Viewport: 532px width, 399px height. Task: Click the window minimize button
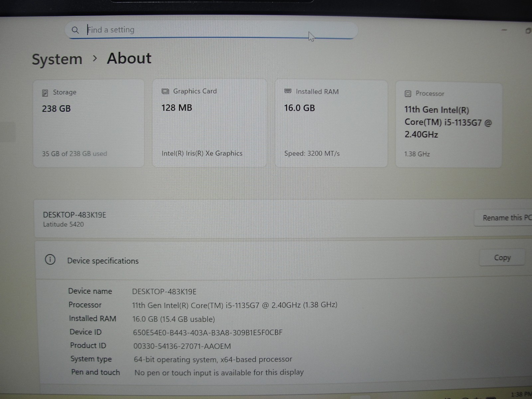(x=504, y=30)
